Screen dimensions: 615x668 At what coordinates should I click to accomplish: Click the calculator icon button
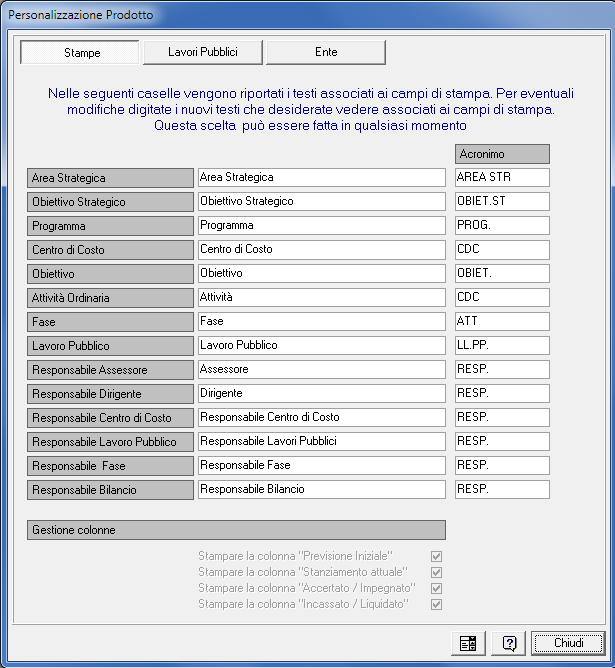click(x=466, y=642)
